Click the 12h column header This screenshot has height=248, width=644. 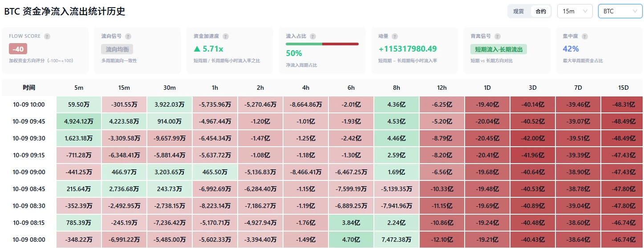tap(441, 88)
